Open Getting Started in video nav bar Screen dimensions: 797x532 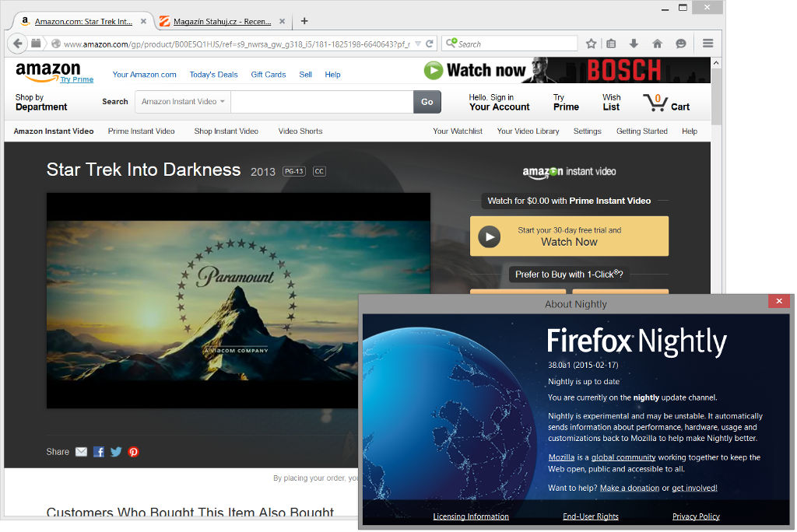[642, 131]
